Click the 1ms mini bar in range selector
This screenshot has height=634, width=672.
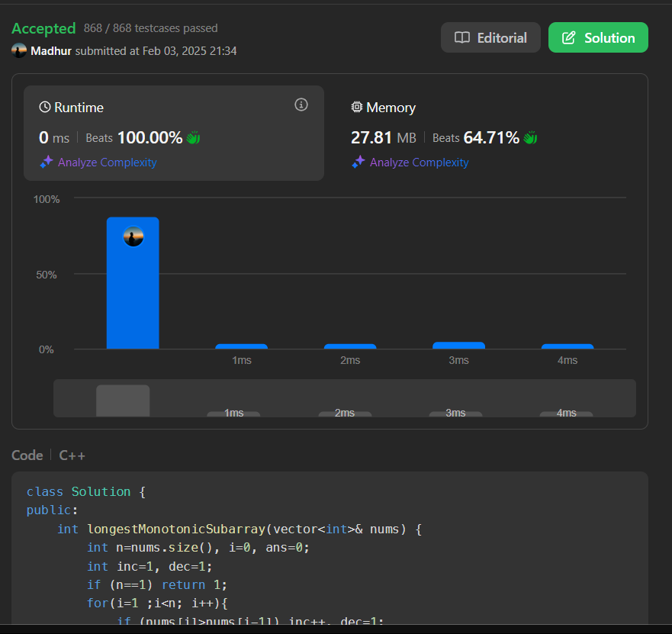pos(233,414)
